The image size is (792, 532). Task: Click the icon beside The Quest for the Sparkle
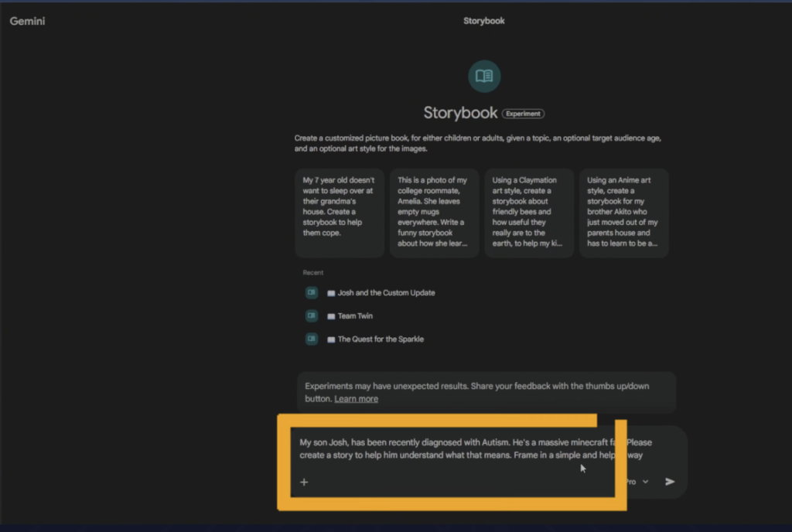click(312, 339)
